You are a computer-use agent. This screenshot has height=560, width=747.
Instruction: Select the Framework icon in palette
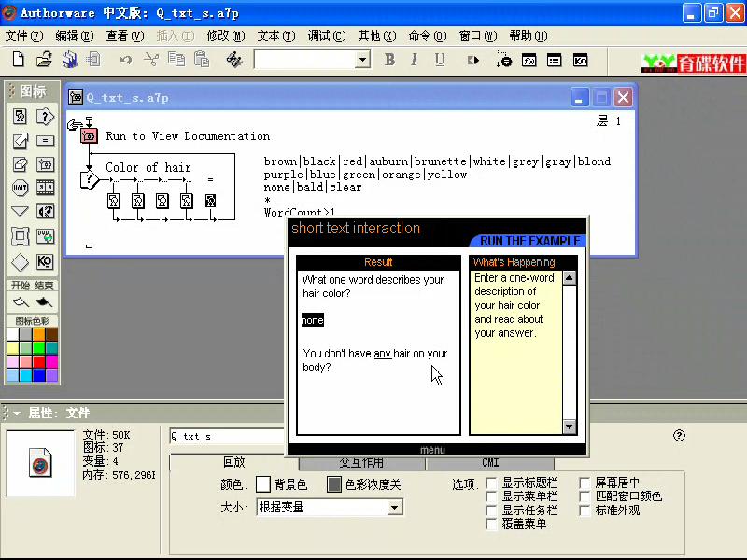click(20, 236)
